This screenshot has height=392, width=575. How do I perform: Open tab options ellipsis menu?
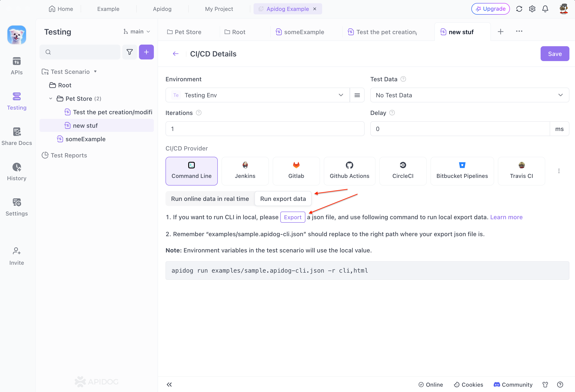pyautogui.click(x=519, y=31)
